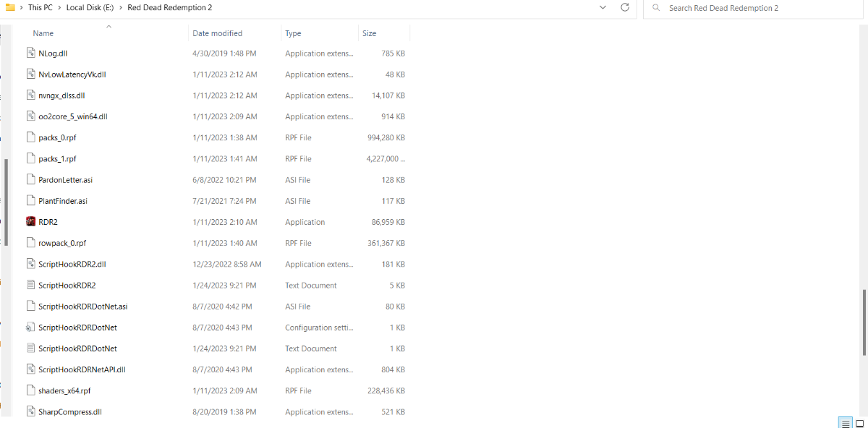This screenshot has height=428, width=868.
Task: Sort files by Date modified column
Action: tap(217, 33)
